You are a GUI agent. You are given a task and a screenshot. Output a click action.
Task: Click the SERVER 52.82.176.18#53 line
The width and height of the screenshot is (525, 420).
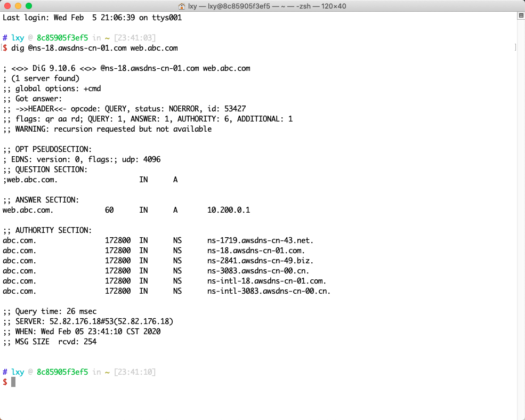coord(88,321)
